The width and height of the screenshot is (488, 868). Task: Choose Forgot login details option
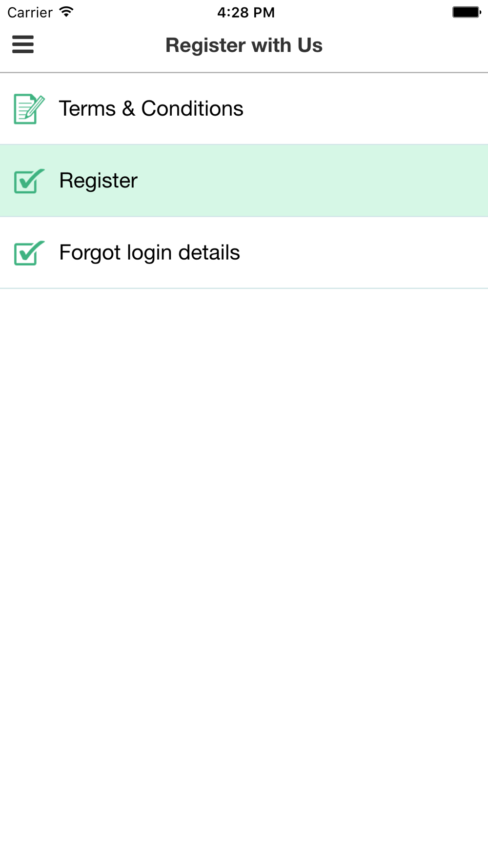click(x=244, y=252)
